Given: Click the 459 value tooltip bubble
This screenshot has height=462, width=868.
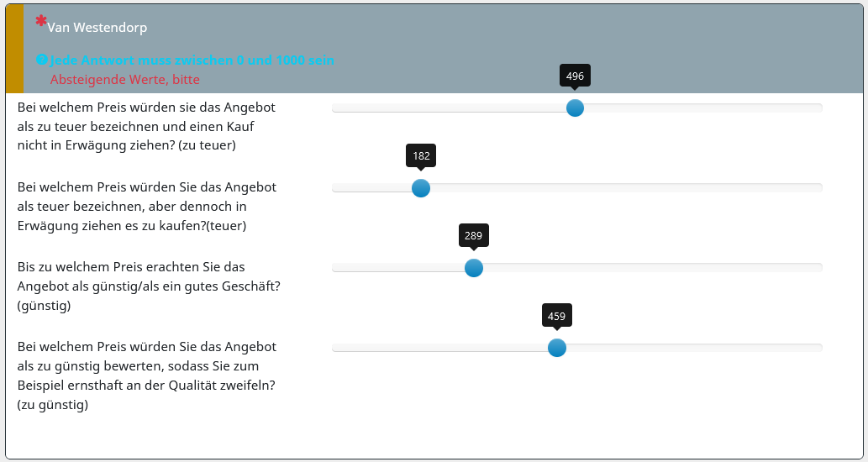Looking at the screenshot, I should (x=556, y=316).
